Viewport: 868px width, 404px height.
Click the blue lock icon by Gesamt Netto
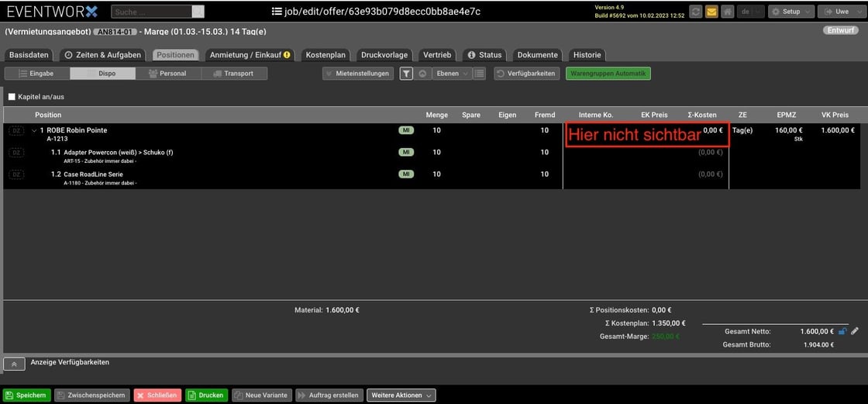tap(842, 331)
